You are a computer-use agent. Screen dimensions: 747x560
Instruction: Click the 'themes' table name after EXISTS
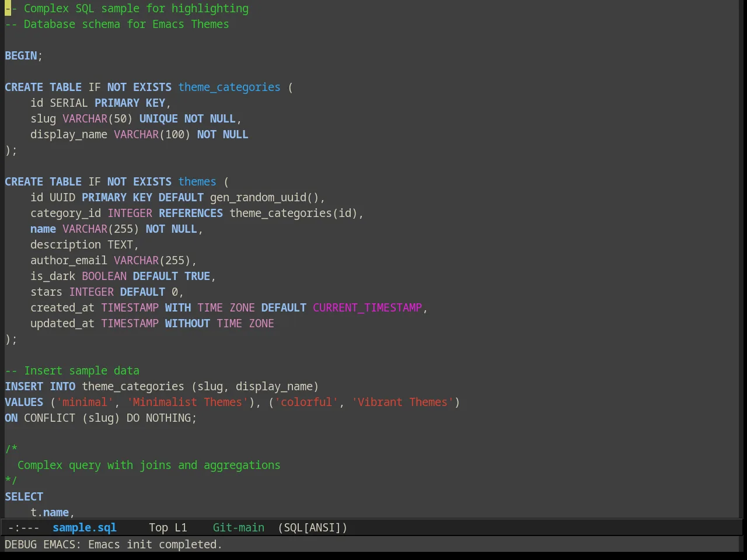tap(197, 181)
